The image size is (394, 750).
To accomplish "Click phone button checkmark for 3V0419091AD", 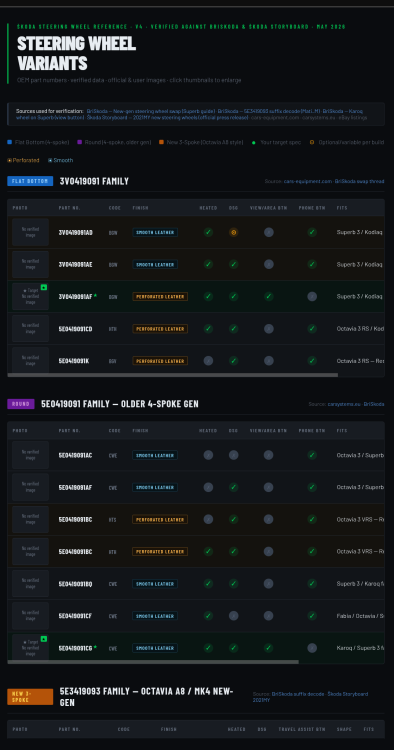I will [x=312, y=232].
